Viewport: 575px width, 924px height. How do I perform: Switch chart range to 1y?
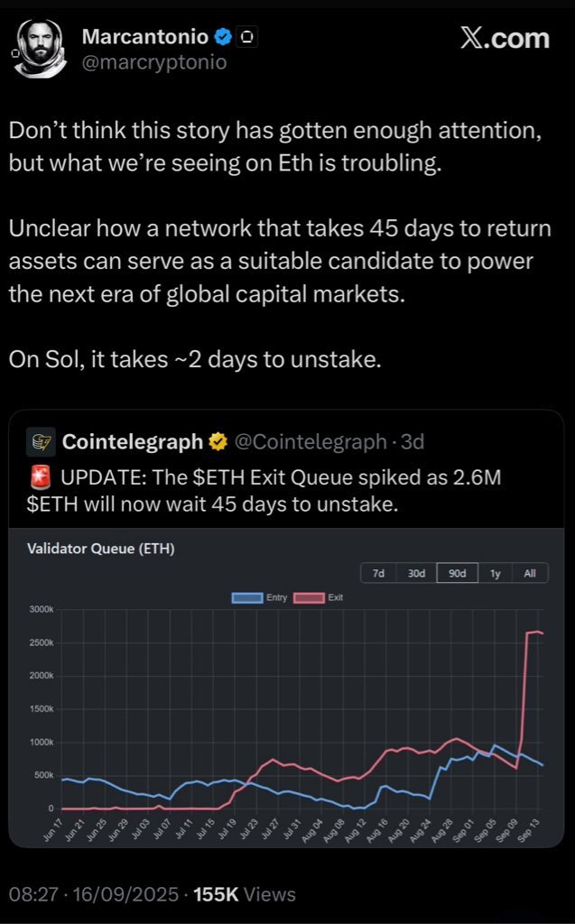click(495, 573)
